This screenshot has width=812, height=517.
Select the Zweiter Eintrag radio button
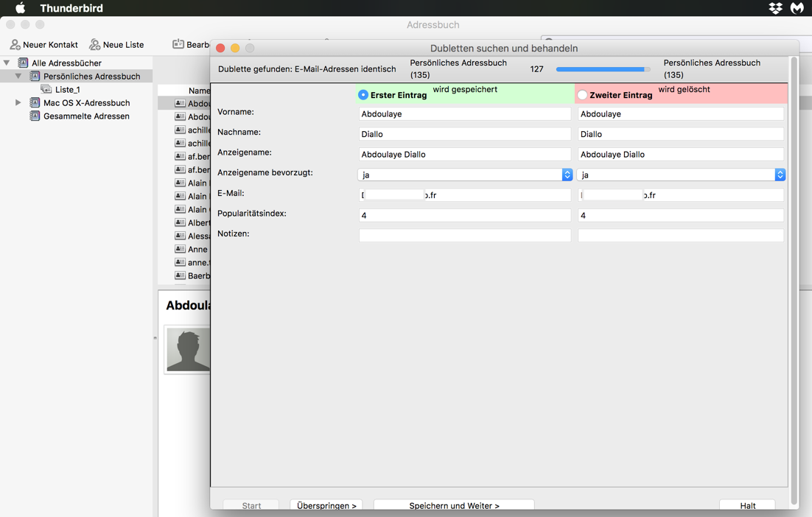pyautogui.click(x=583, y=95)
